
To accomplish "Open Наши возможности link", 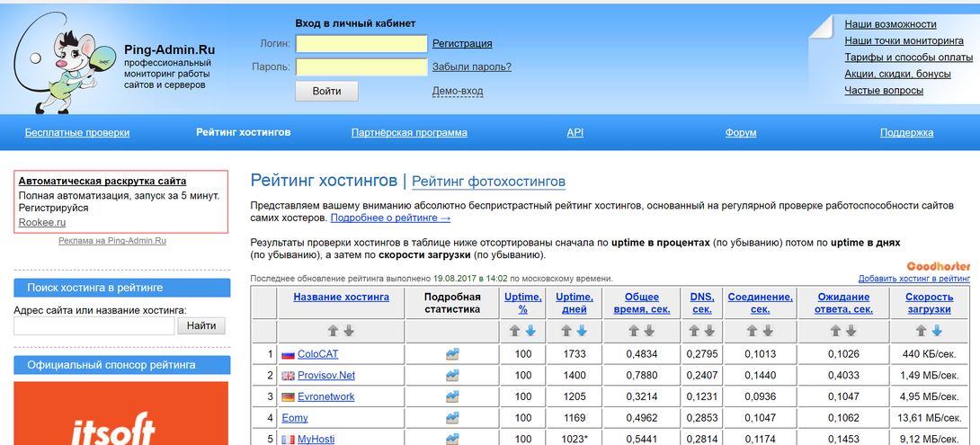I will [x=891, y=24].
